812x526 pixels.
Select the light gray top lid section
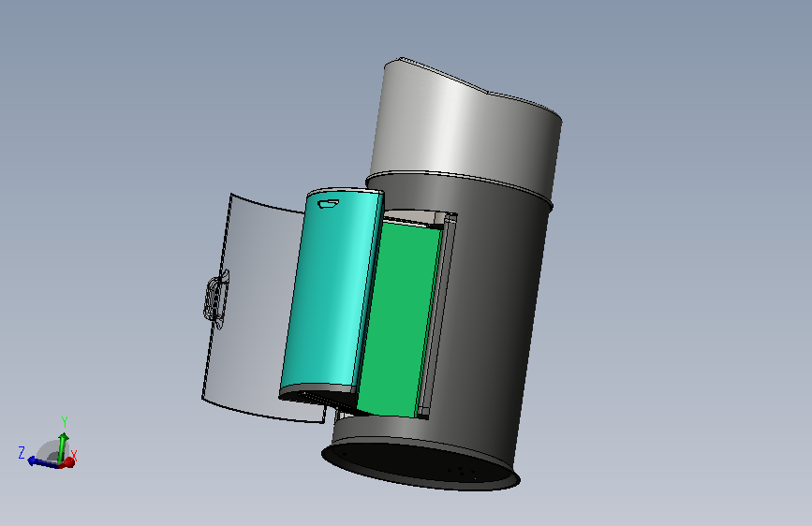point(465,129)
